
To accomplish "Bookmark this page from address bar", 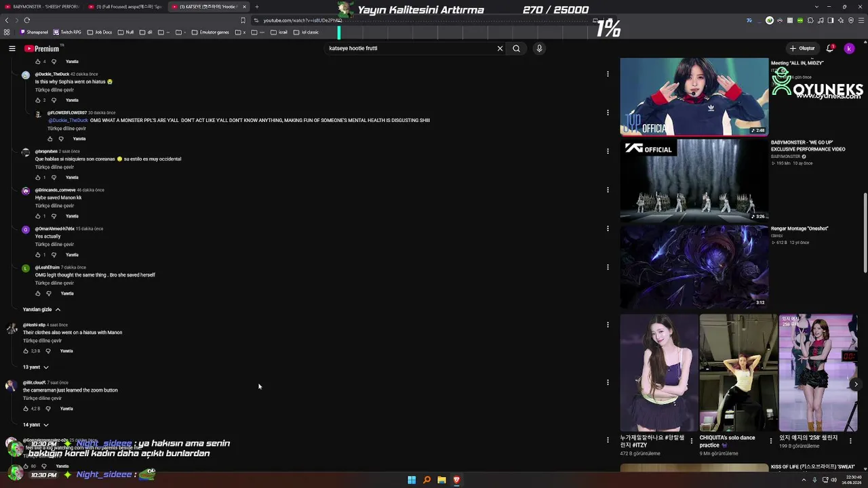I will [x=243, y=20].
